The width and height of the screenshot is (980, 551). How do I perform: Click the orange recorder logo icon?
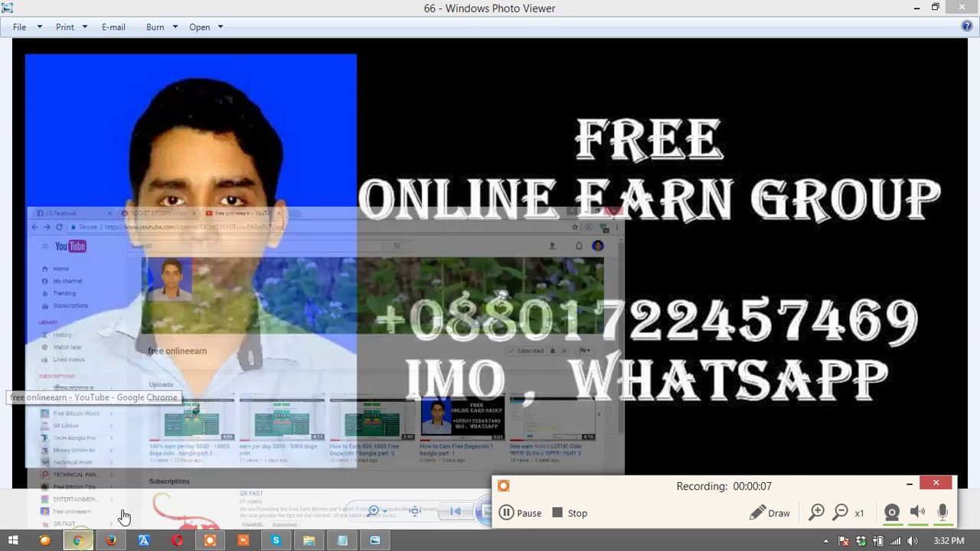[503, 485]
